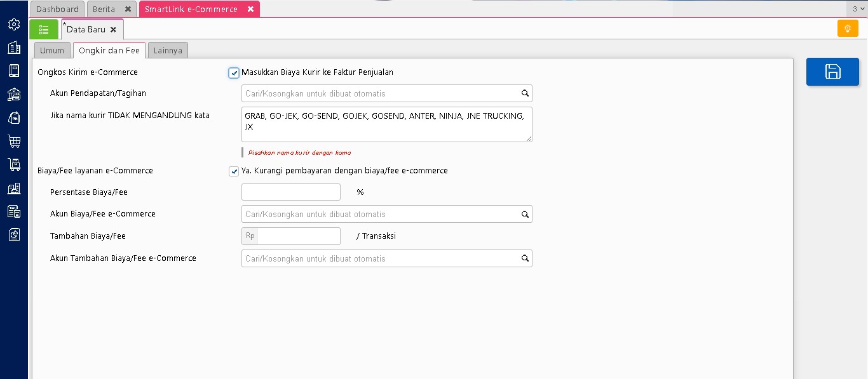868x379 pixels.
Task: Open the pie chart reports icon
Action: 14,234
